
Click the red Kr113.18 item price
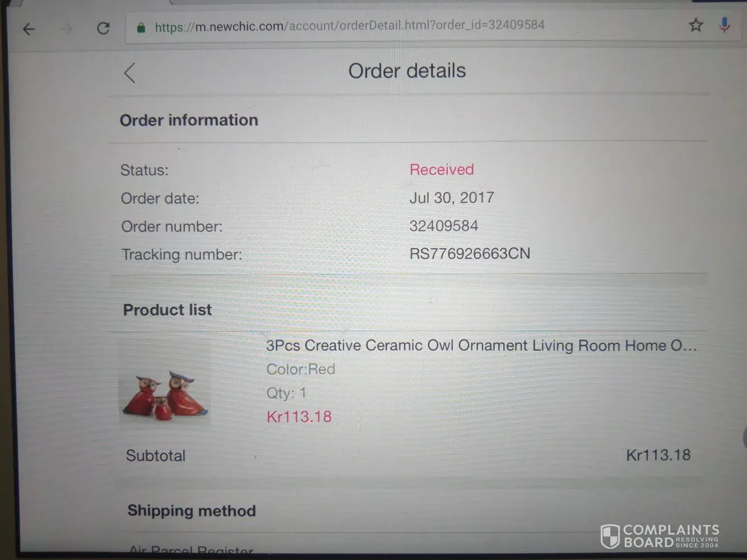tap(299, 417)
